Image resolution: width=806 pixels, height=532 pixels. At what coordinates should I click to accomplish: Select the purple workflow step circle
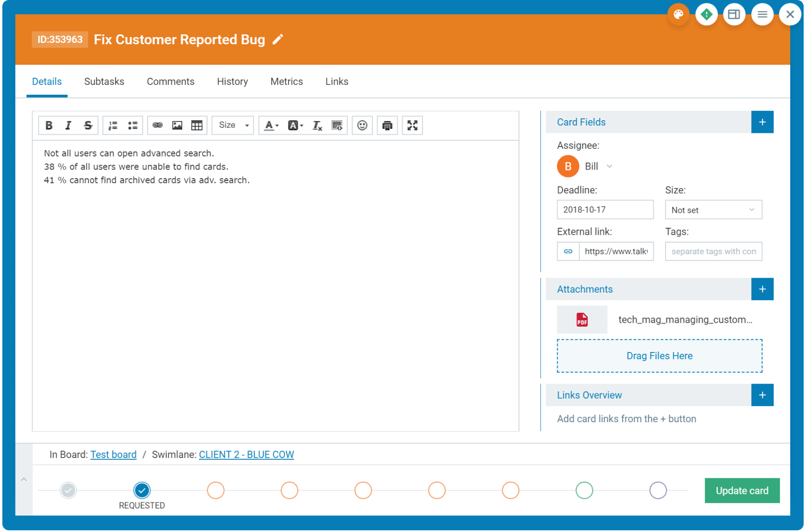pyautogui.click(x=658, y=490)
